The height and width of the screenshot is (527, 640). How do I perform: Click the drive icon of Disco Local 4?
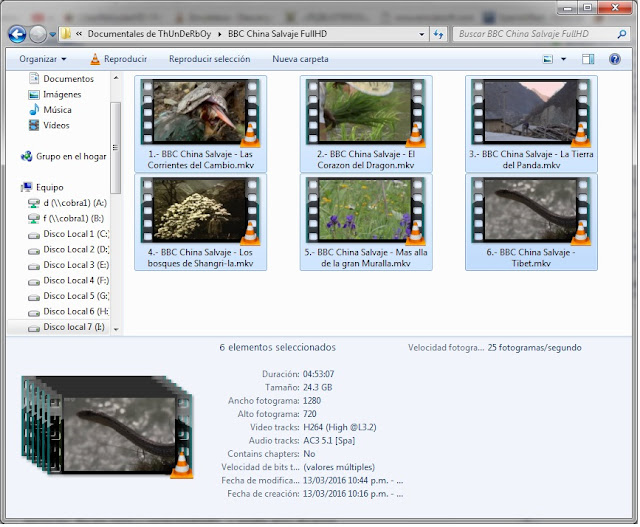(x=34, y=282)
